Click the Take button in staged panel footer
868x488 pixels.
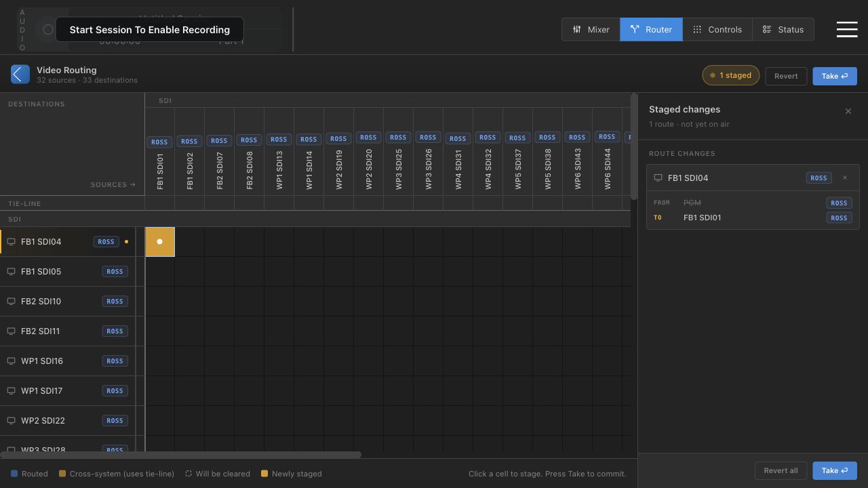pos(835,470)
